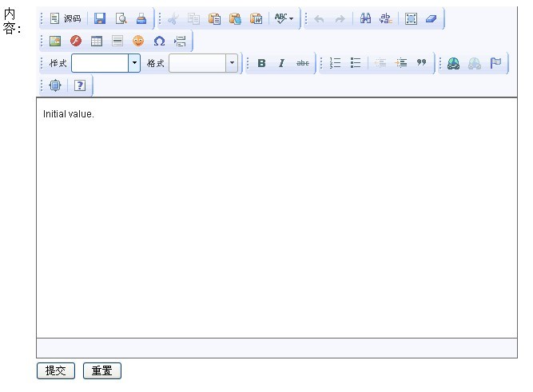
Task: Insert page break icon
Action: coord(180,41)
